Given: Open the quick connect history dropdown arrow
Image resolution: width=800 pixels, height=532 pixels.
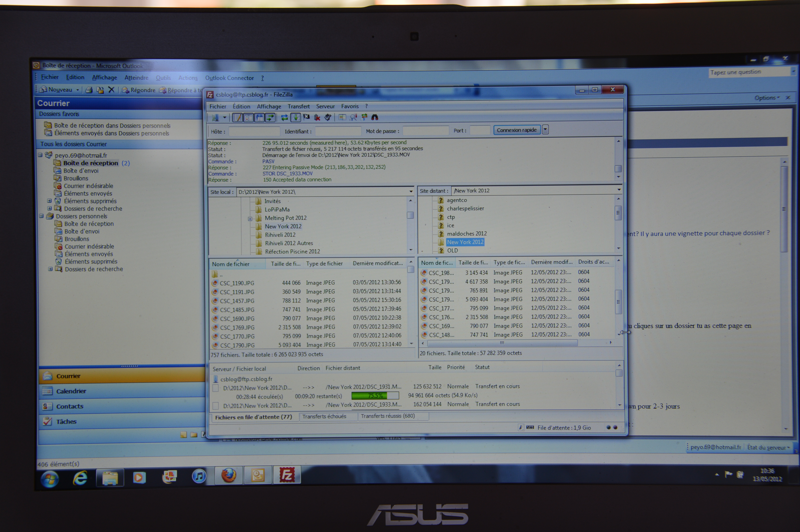Looking at the screenshot, I should (545, 130).
